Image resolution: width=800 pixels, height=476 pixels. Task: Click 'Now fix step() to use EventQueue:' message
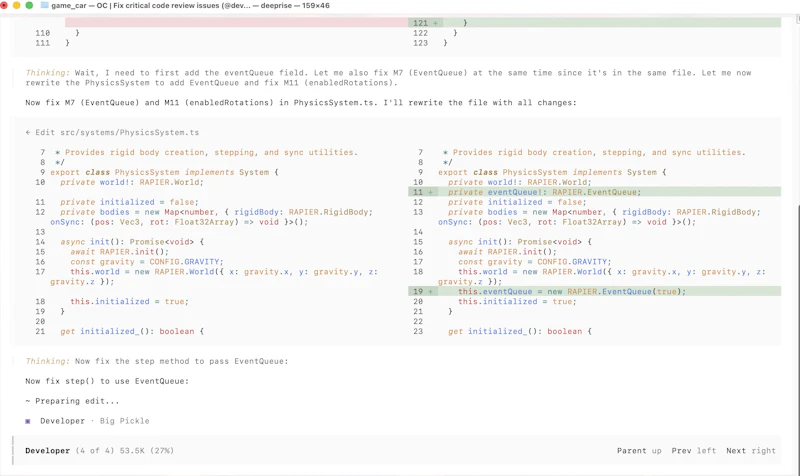107,381
